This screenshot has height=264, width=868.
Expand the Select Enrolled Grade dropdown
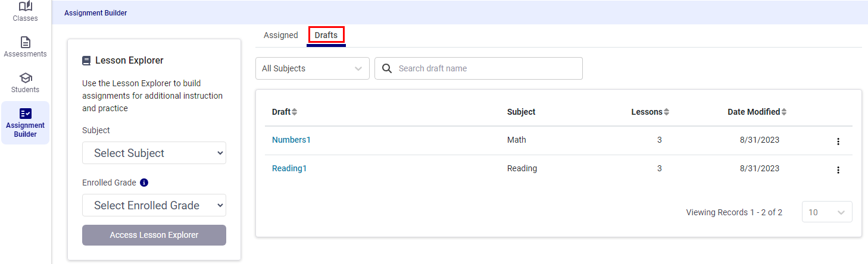(154, 205)
